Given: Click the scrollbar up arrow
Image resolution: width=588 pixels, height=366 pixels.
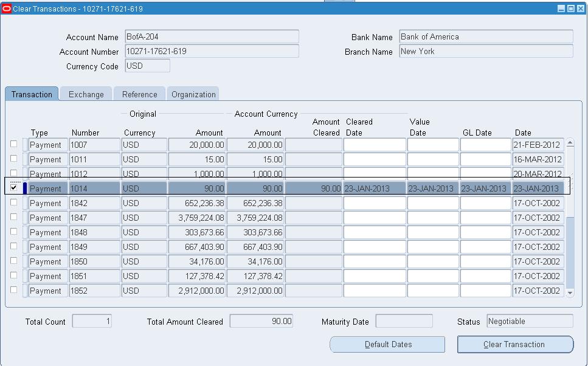Looking at the screenshot, I should (x=569, y=142).
